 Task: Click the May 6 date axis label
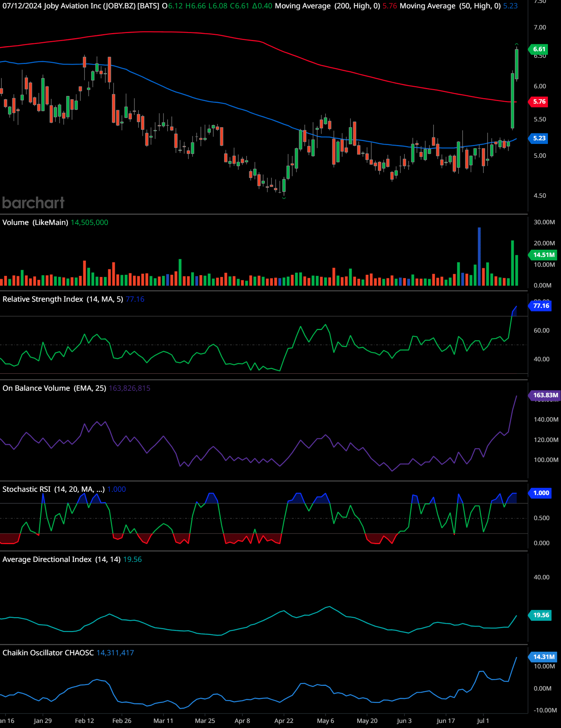(326, 721)
